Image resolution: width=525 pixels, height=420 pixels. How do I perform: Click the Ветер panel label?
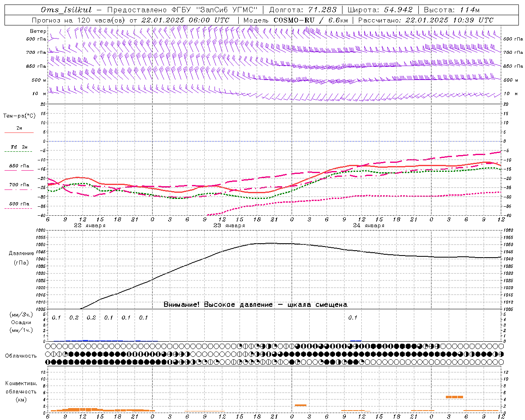pyautogui.click(x=38, y=31)
